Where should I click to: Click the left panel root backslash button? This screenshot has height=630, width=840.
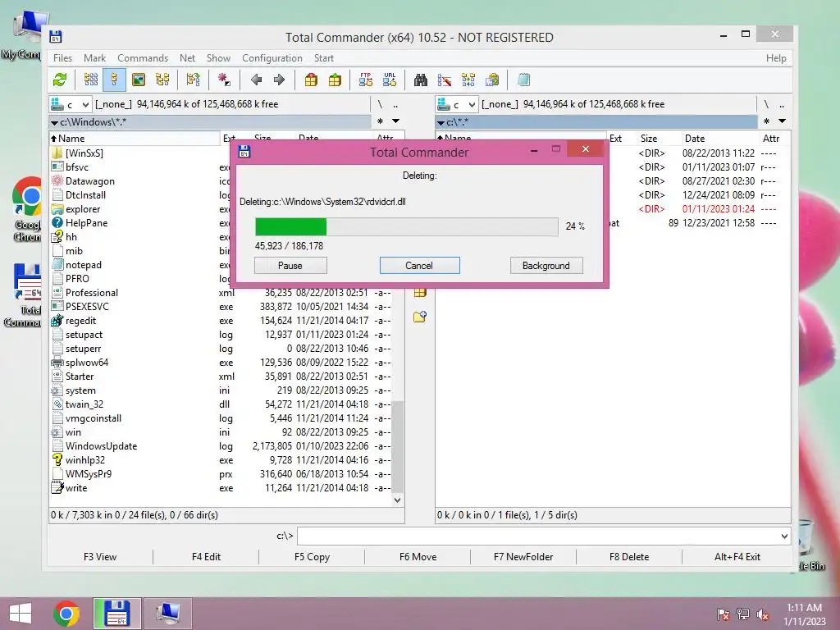click(380, 104)
